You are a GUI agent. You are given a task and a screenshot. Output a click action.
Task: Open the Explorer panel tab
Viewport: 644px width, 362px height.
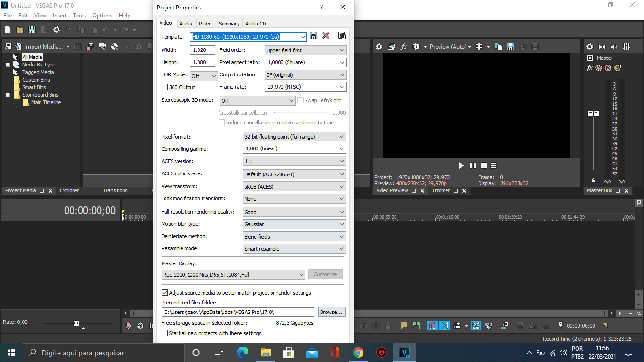[69, 190]
